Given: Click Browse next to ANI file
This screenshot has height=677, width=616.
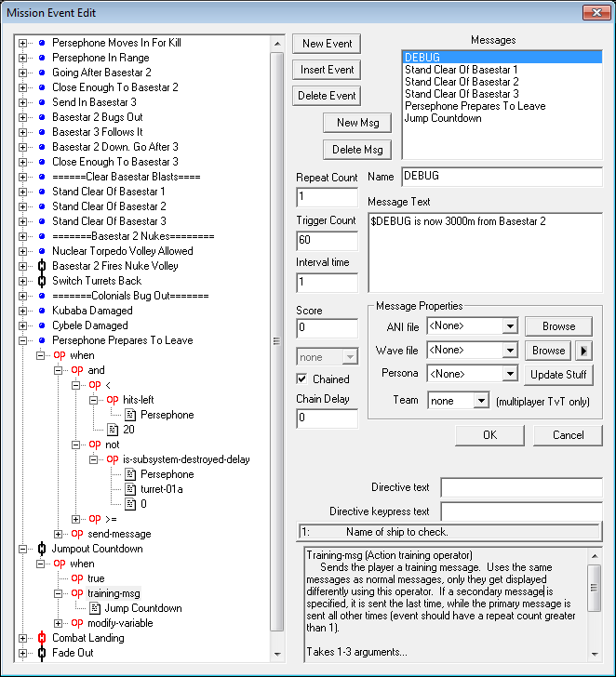Looking at the screenshot, I should tap(558, 326).
